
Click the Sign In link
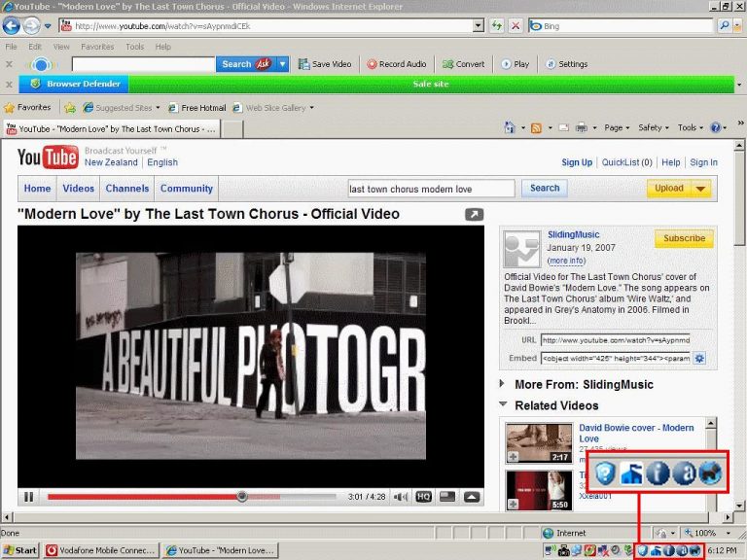coord(703,162)
